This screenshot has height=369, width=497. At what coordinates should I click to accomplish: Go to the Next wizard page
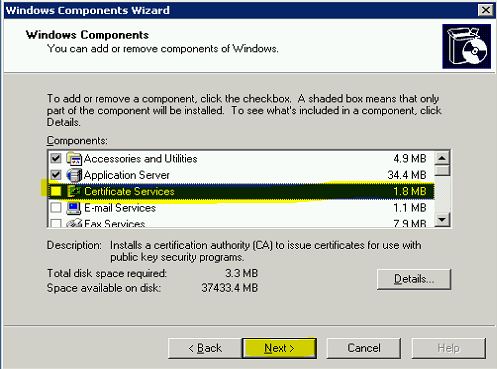click(279, 348)
